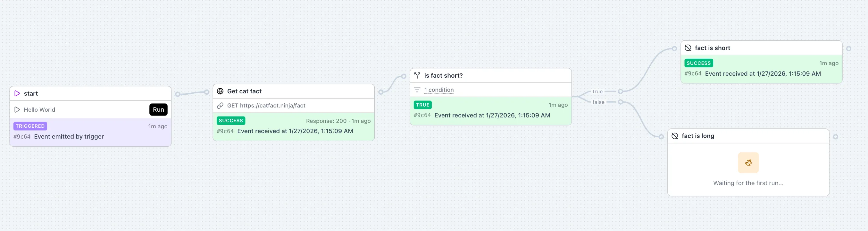Click the no-op icon on fact is long
The image size is (868, 231).
[x=675, y=136]
